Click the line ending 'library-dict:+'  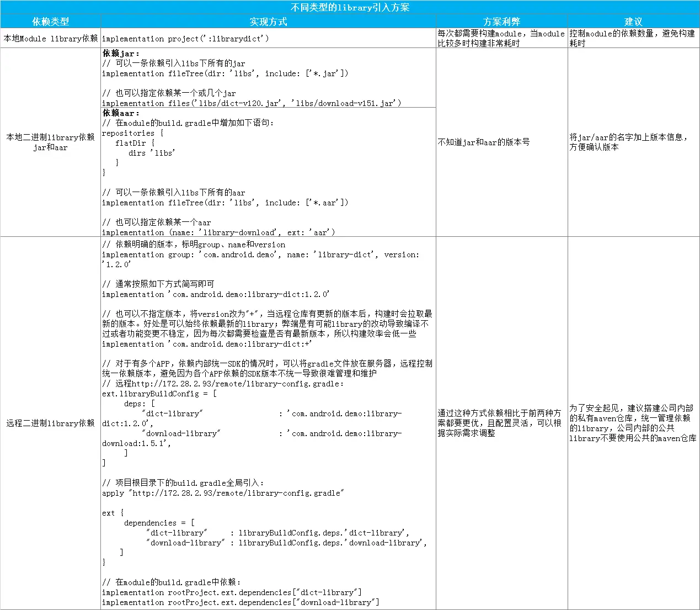(x=207, y=344)
